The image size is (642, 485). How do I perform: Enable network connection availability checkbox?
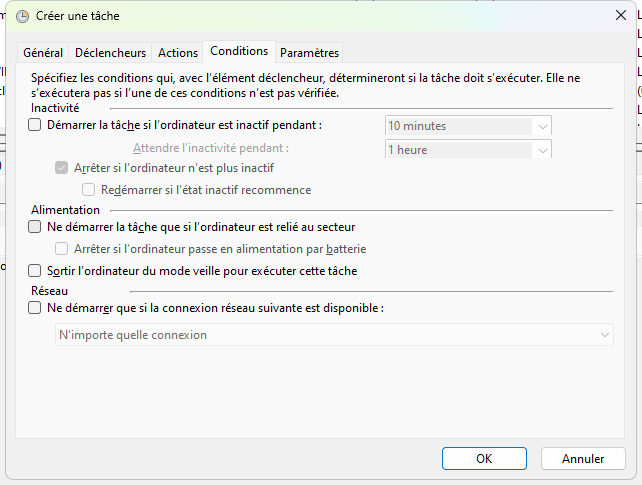pos(35,308)
